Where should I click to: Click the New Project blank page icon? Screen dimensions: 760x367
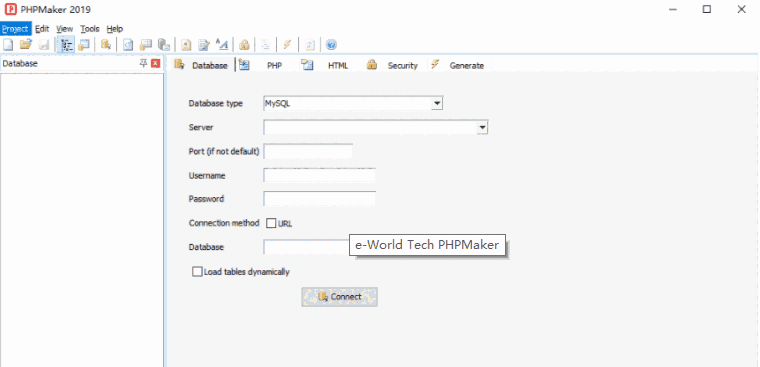8,45
